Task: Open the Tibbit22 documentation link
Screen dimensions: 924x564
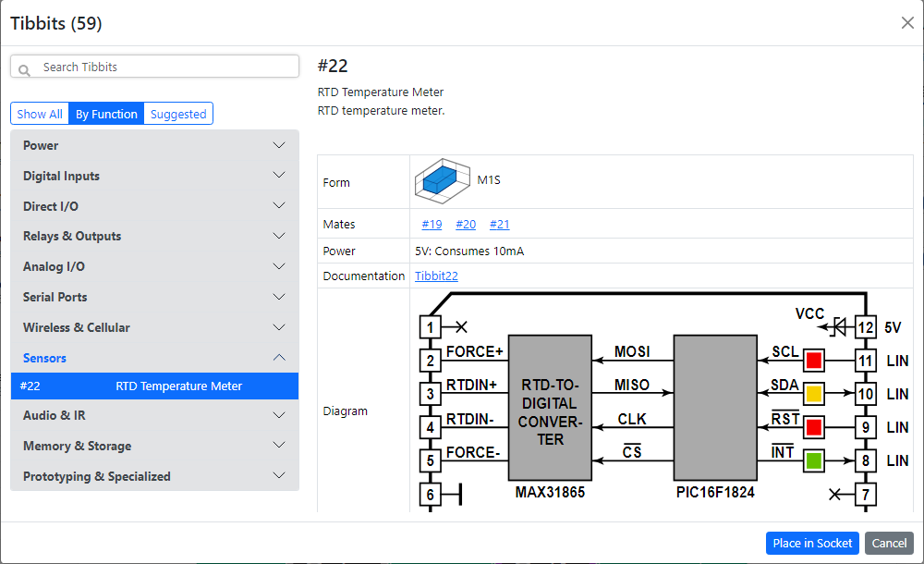Action: click(436, 276)
